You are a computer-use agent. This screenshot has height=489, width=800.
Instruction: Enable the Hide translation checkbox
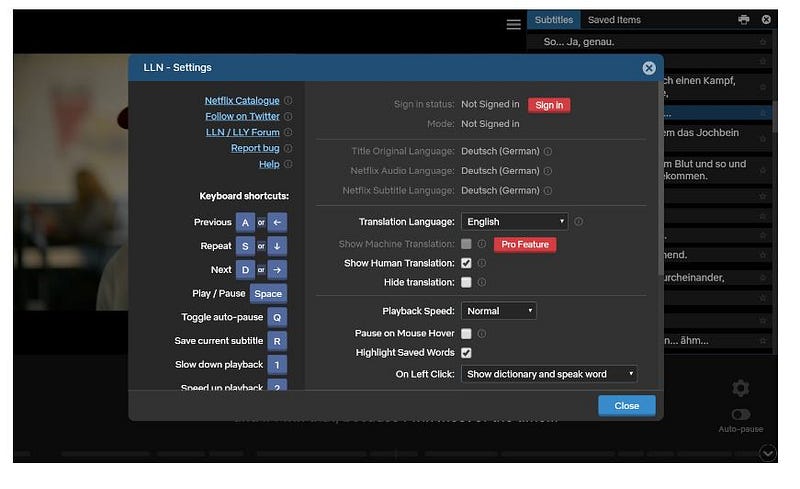pos(466,282)
